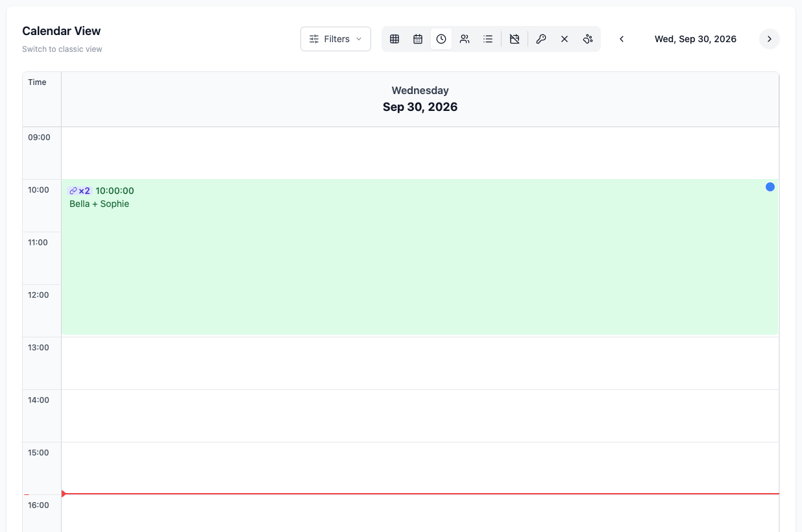Click the 13:00 time label
Image resolution: width=802 pixels, height=532 pixels.
point(39,347)
